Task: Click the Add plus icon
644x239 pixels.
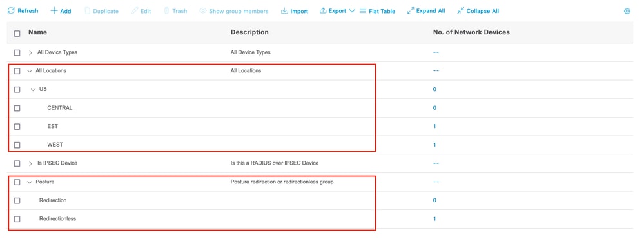Action: coord(54,11)
